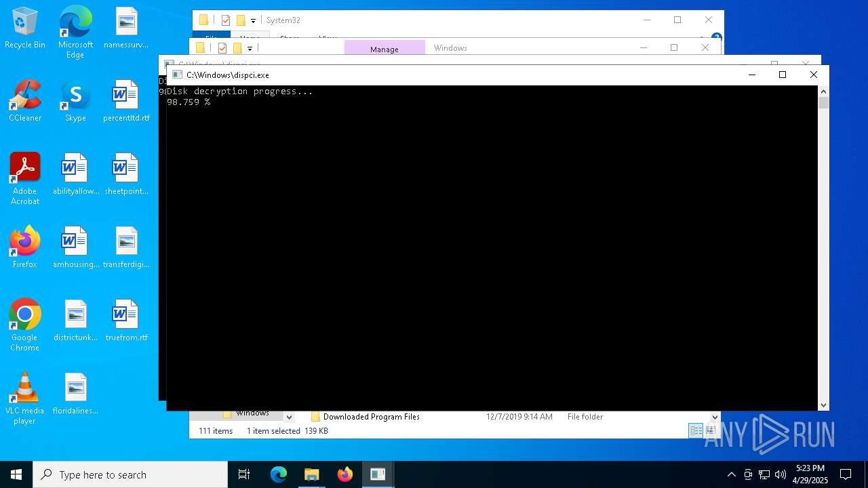
Task: Select truefrom.rtf document on desktop
Action: (x=126, y=321)
